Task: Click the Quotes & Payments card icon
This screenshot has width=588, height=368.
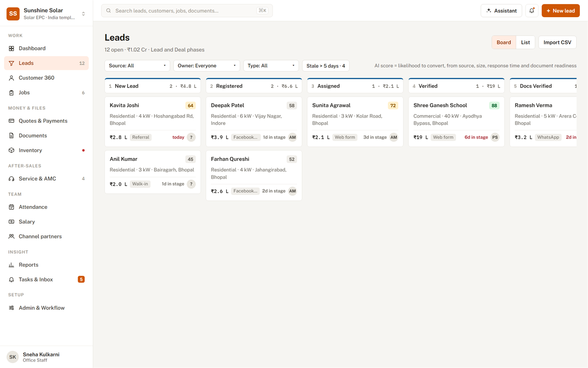Action: [11, 121]
